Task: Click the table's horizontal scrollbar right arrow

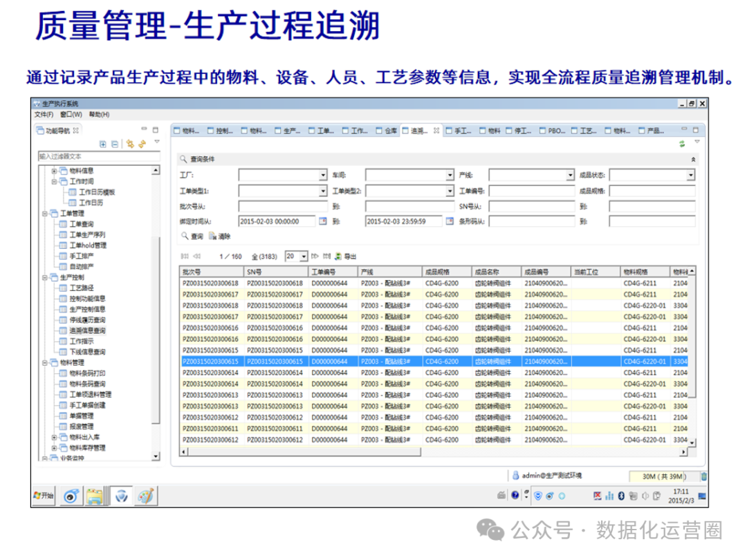Action: coord(683,452)
